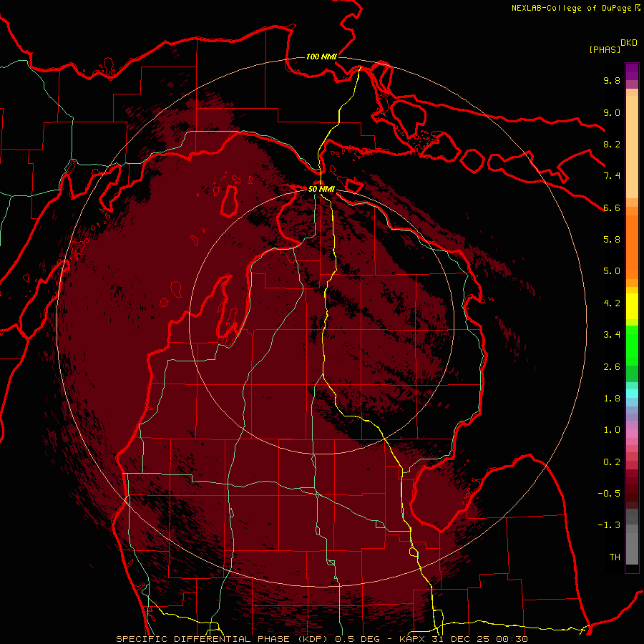This screenshot has height=644, width=644.
Task: Click the 7.4 legend value
Action: [x=612, y=176]
